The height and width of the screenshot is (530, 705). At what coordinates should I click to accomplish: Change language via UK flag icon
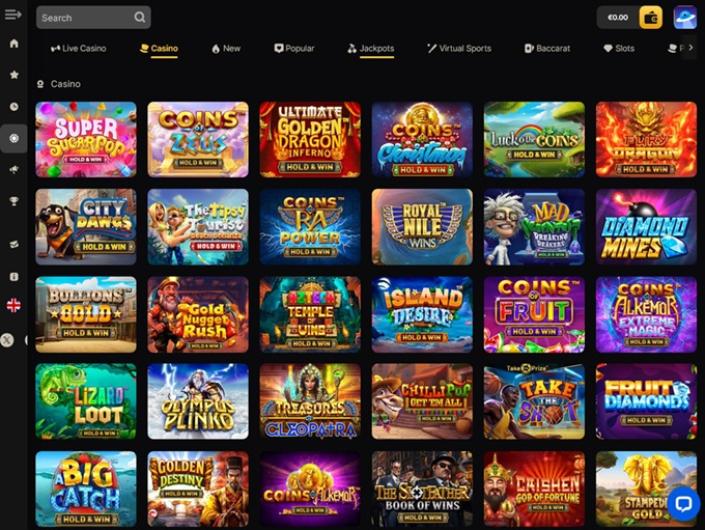13,306
